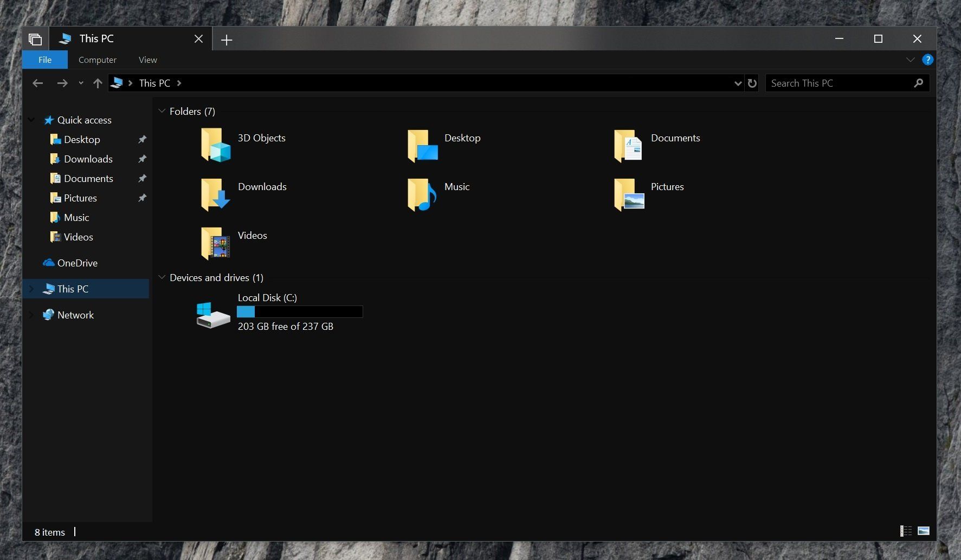Open the View ribbon tab
This screenshot has width=961, height=560.
pos(147,60)
